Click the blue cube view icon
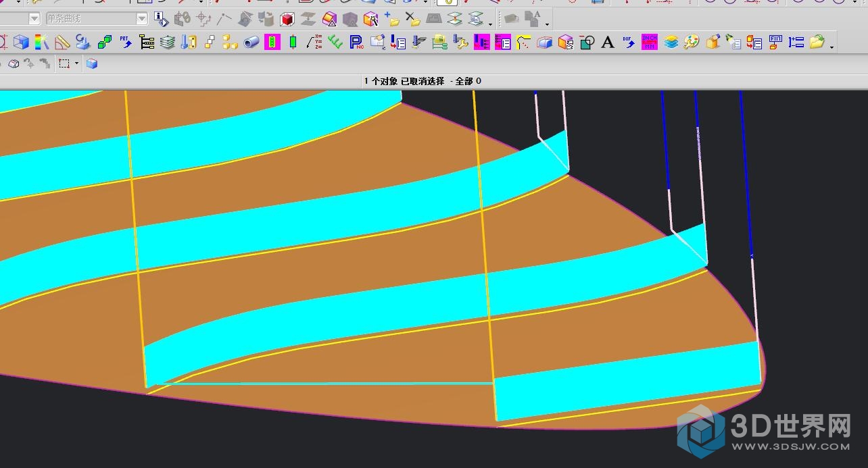 click(93, 63)
